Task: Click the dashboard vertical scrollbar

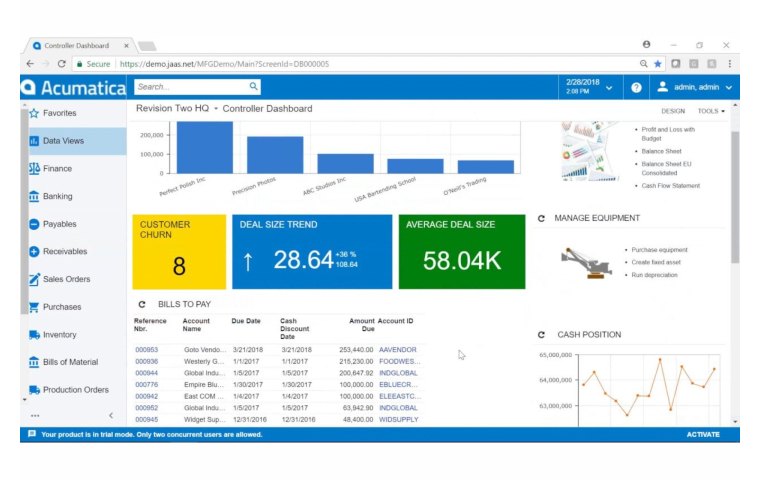Action: (x=735, y=196)
